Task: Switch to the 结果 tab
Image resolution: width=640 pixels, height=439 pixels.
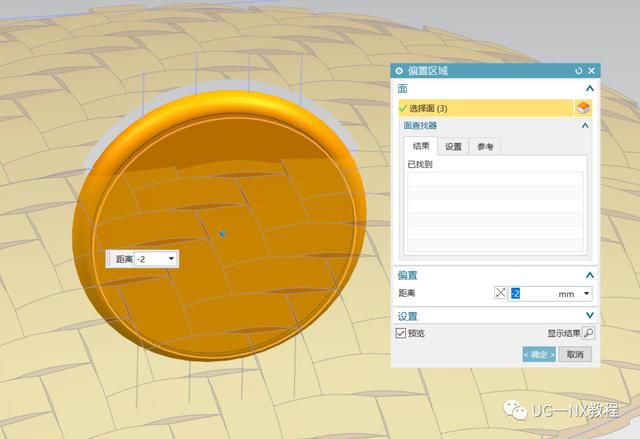Action: point(421,146)
